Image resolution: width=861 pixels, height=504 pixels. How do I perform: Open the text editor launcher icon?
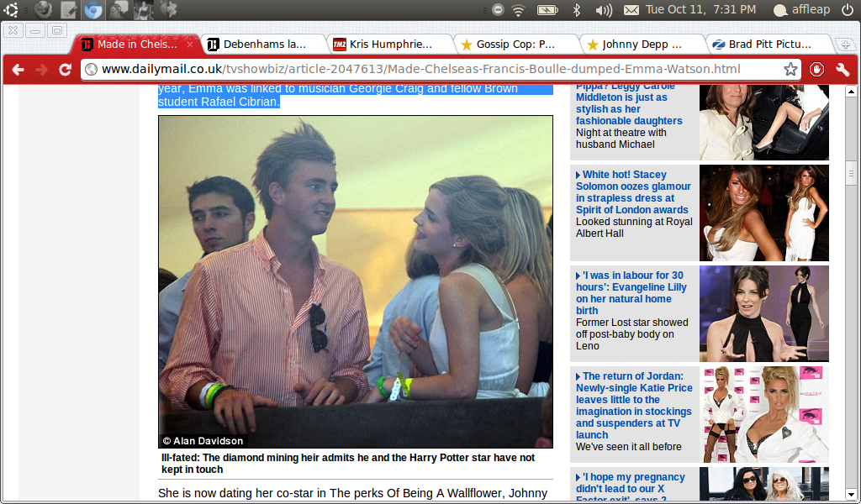[x=68, y=10]
